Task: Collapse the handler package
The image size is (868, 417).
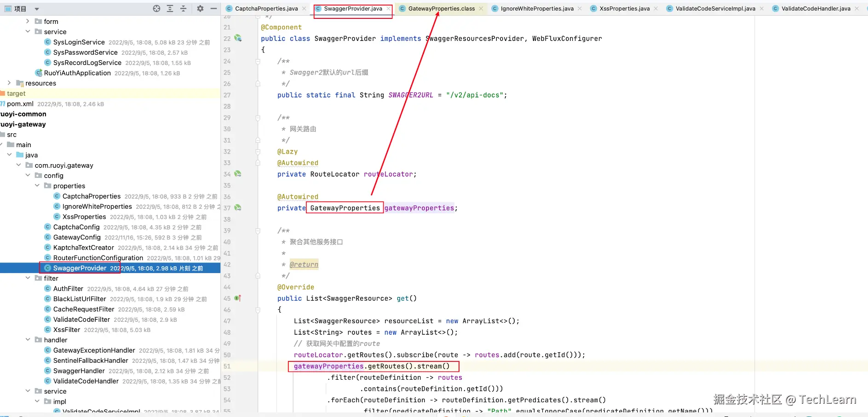Action: click(28, 340)
